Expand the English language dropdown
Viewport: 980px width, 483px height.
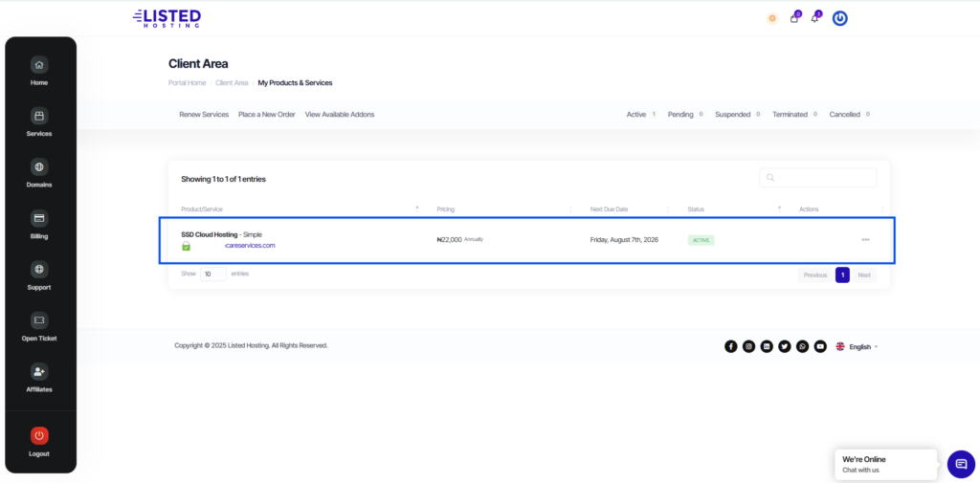pos(857,347)
